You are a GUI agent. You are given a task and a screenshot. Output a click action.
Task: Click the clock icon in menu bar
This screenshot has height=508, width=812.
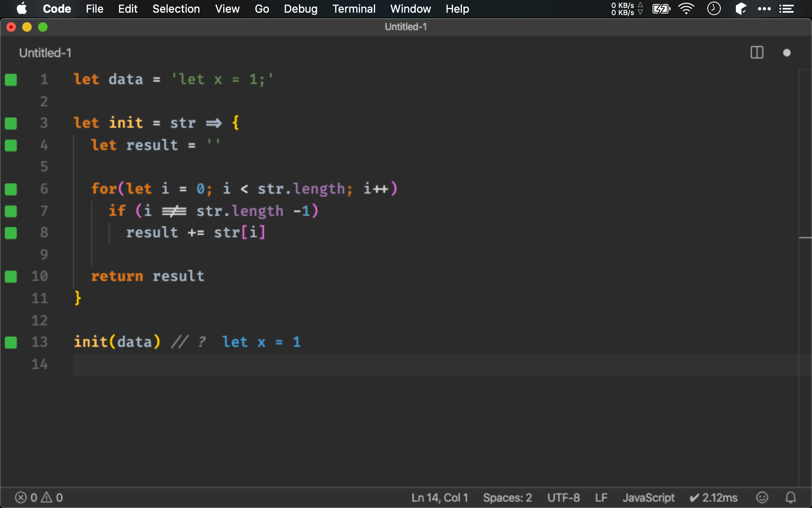point(714,9)
